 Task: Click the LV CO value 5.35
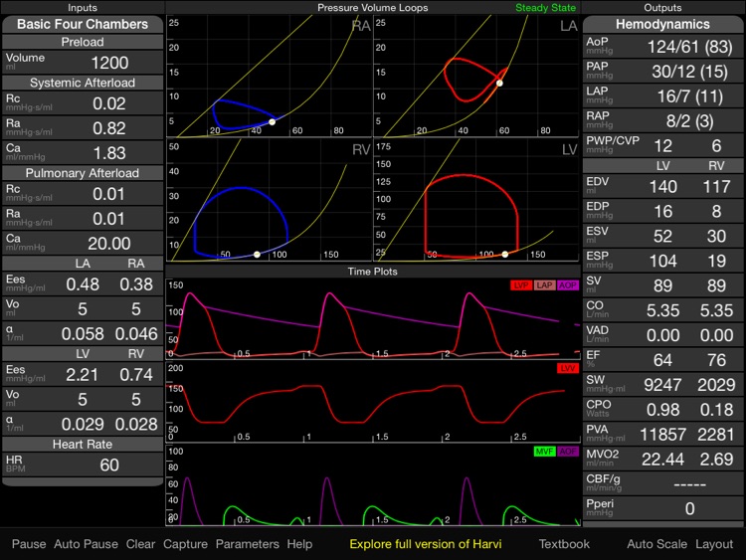pos(662,310)
